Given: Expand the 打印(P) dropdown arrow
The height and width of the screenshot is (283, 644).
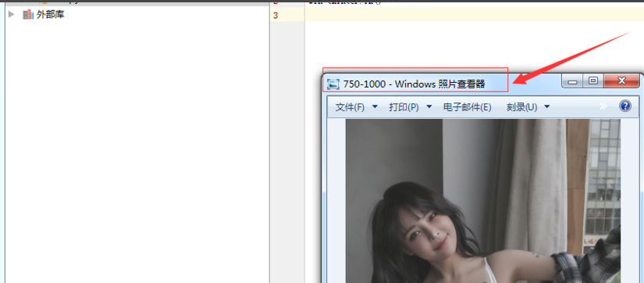Looking at the screenshot, I should pyautogui.click(x=429, y=107).
